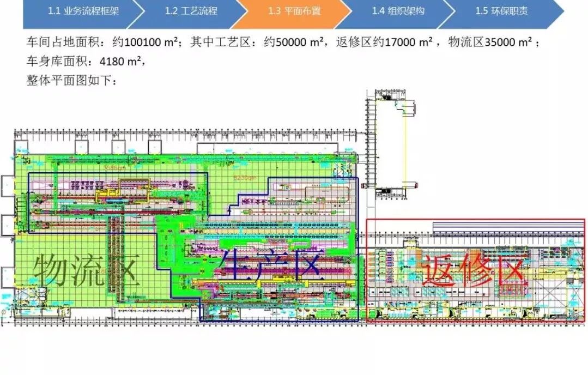Select the text line 车身库面积：4180 m²

[x=86, y=61]
